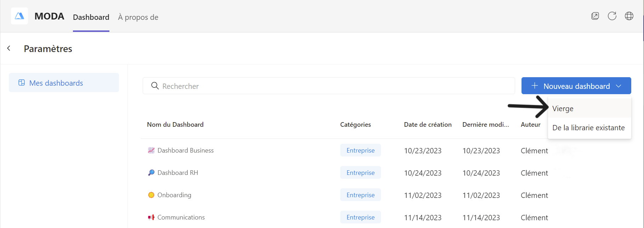Select Vierge from the dropdown menu

pos(589,108)
